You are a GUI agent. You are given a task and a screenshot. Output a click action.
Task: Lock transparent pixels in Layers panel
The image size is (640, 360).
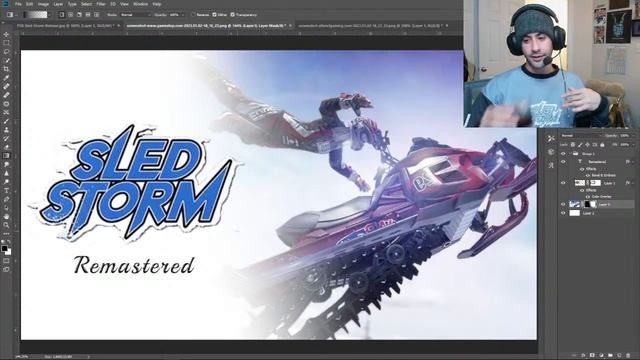point(573,144)
